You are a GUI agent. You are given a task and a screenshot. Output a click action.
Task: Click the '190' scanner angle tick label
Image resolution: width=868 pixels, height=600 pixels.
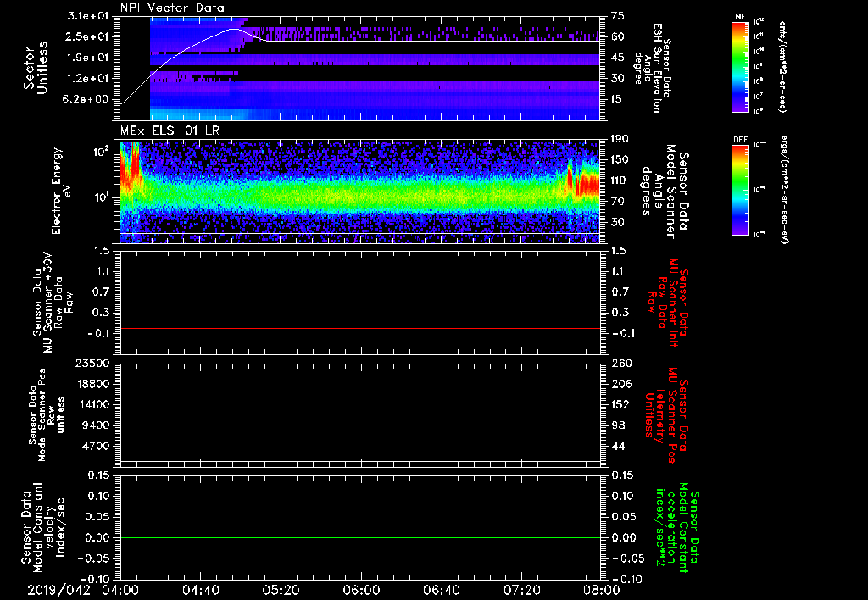point(620,139)
